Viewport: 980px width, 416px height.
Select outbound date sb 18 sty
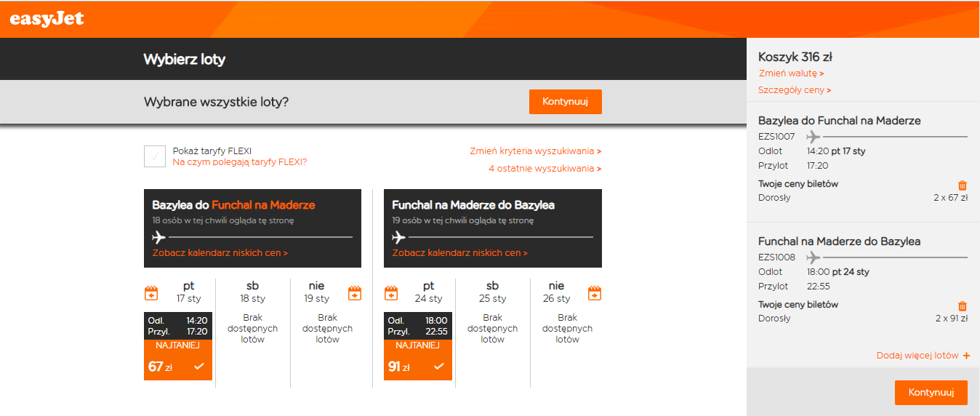point(252,292)
